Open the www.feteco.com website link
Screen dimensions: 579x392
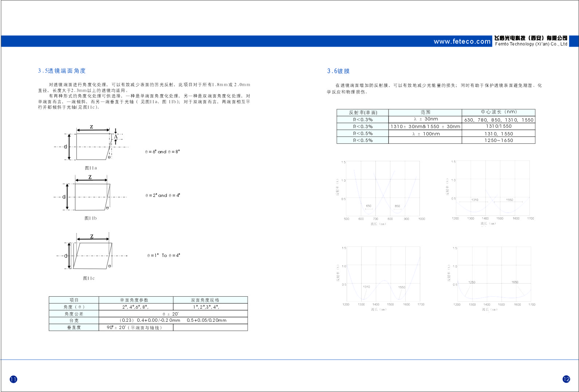click(x=462, y=41)
